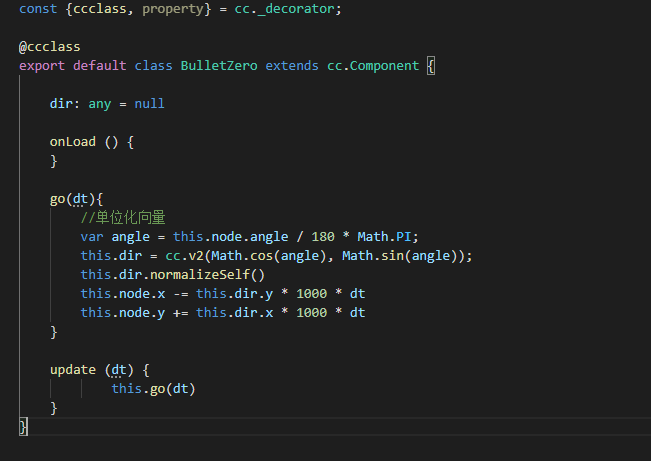Click 'this.node.x' in the '-=' line
The image size is (651, 461).
click(123, 294)
